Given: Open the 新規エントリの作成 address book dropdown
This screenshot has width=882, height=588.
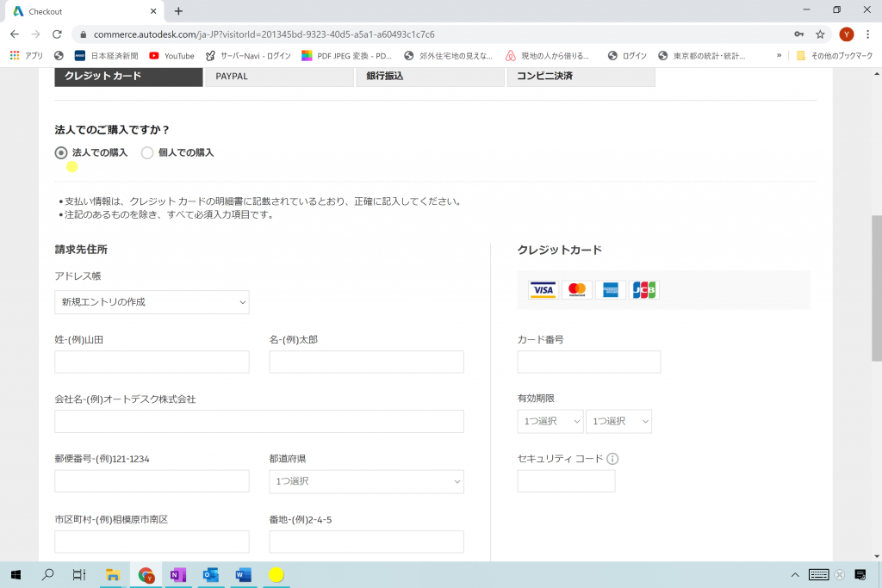Looking at the screenshot, I should pos(152,302).
